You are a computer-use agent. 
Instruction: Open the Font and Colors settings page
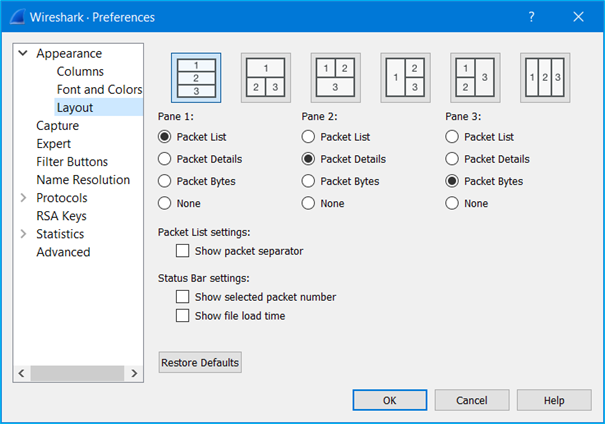pyautogui.click(x=100, y=89)
